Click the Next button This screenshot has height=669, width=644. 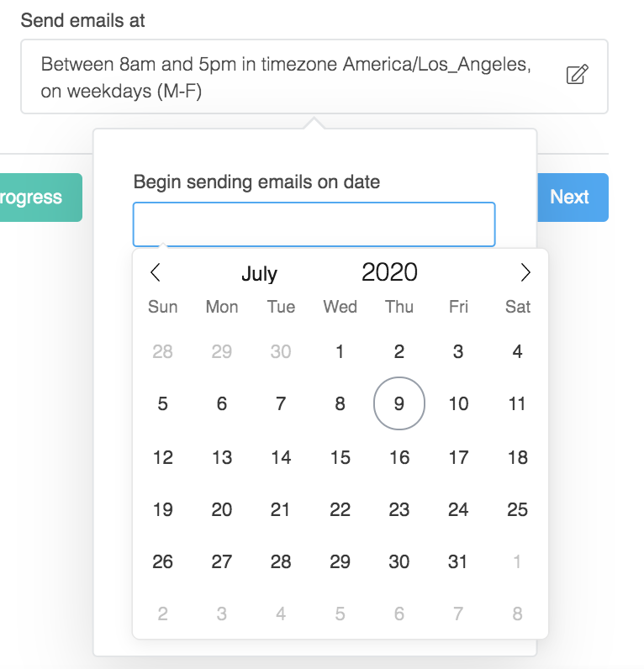tap(569, 198)
